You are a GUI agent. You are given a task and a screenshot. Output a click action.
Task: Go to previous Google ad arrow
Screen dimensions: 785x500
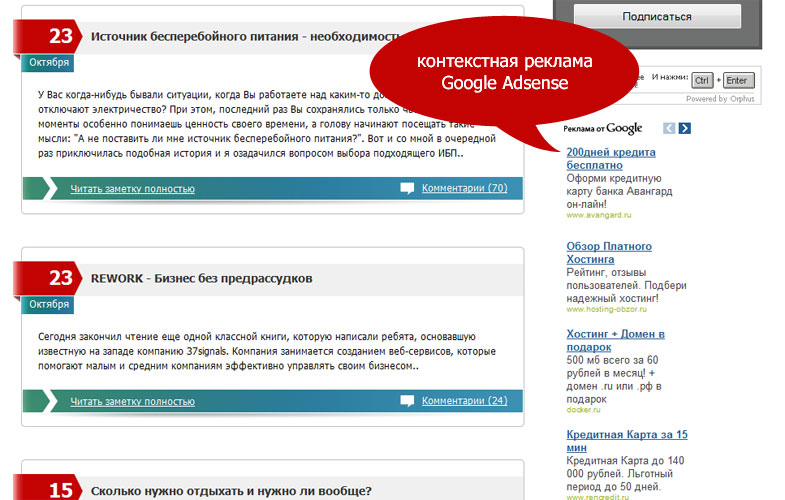coord(669,128)
